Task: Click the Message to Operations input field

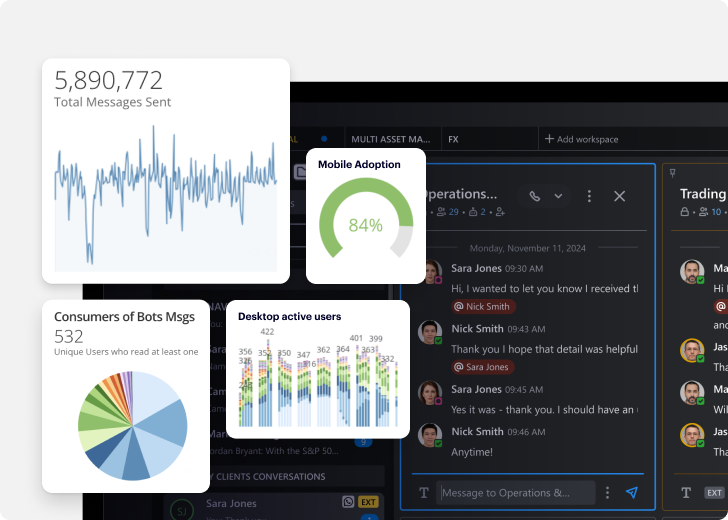Action: tap(515, 493)
